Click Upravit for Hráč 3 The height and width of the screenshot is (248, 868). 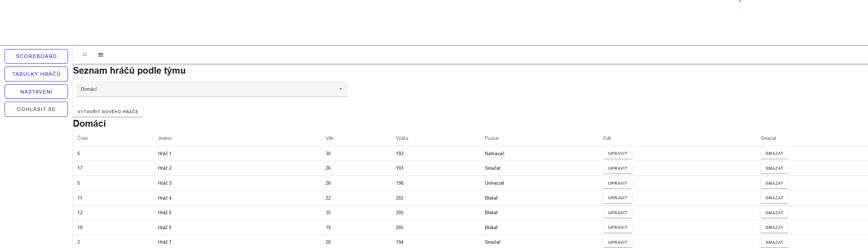617,183
